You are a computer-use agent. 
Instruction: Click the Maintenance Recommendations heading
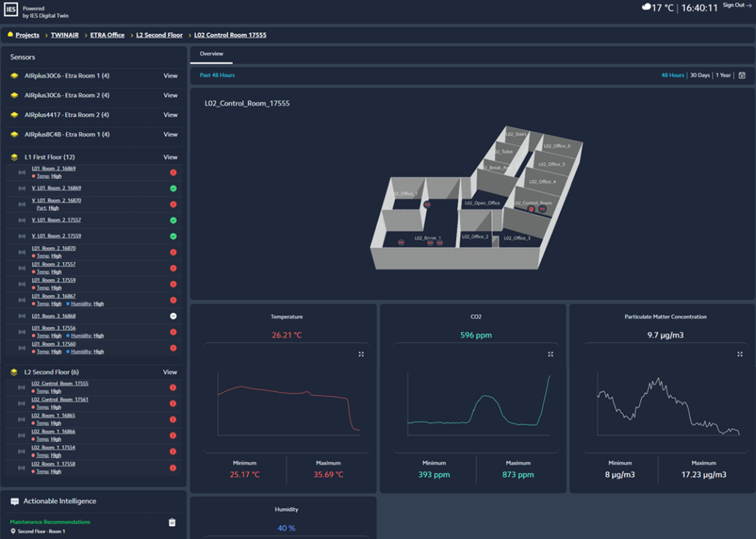[x=50, y=522]
